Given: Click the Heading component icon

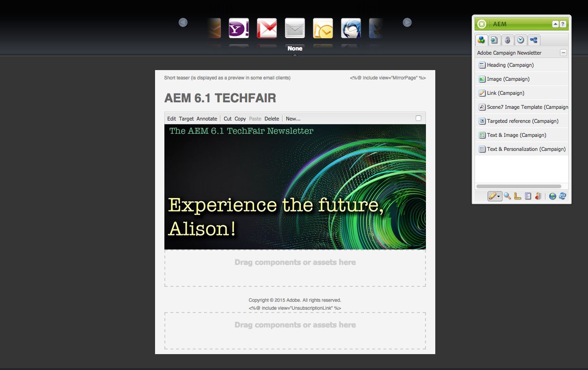Looking at the screenshot, I should [x=482, y=65].
